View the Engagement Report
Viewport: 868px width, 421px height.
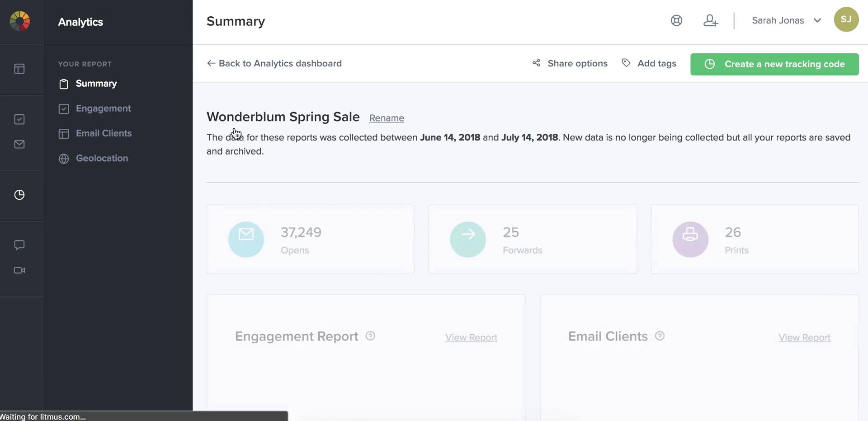471,337
